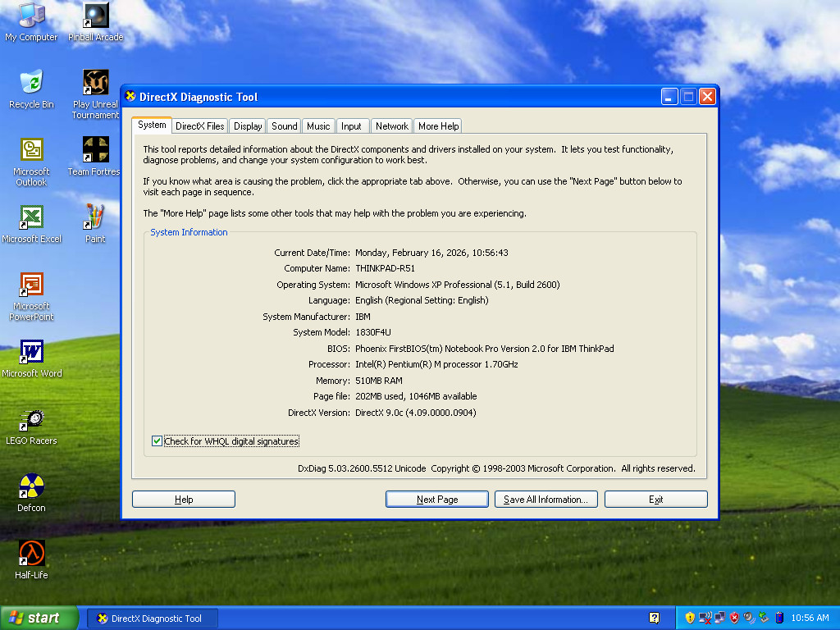
Task: Click the DxDiag 5.03.2600.5512 copyright line
Action: [496, 468]
